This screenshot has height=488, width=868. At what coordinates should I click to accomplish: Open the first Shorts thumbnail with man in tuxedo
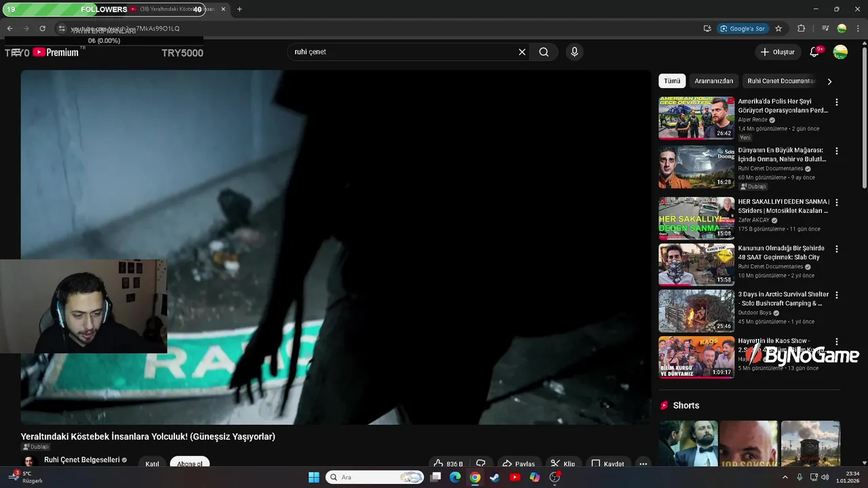pos(688,444)
